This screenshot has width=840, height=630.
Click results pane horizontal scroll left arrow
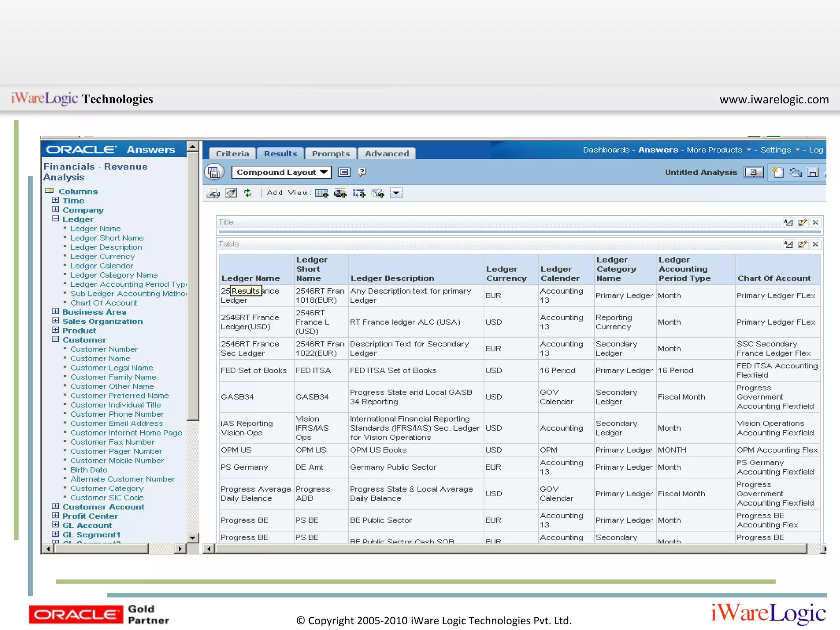tap(209, 548)
